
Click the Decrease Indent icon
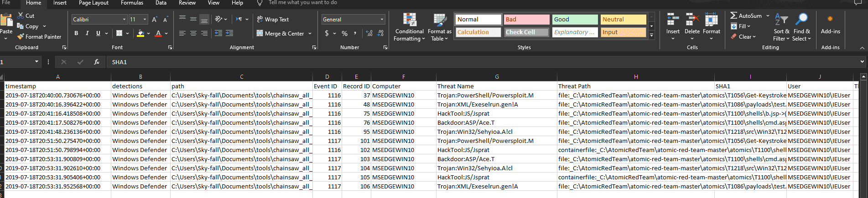pyautogui.click(x=218, y=33)
